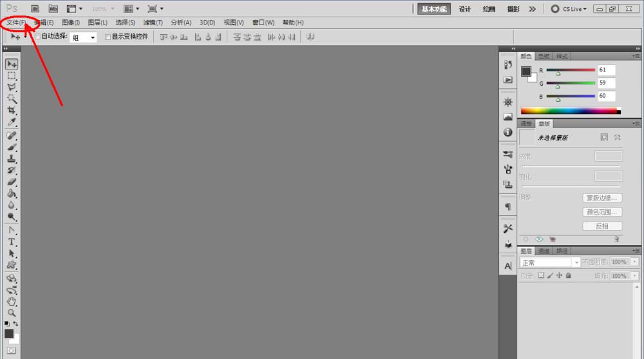Switch to the 摄影 workspace
Image resolution: width=644 pixels, height=359 pixels.
click(513, 9)
